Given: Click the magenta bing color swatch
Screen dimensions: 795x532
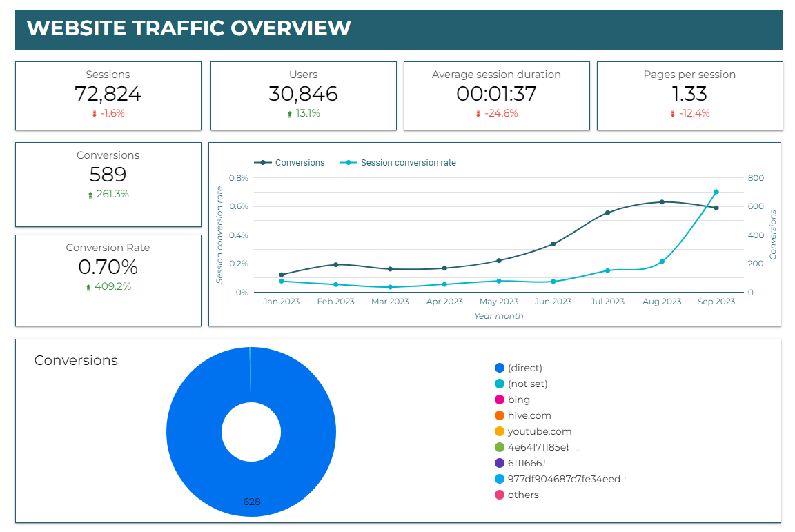Looking at the screenshot, I should tap(498, 400).
